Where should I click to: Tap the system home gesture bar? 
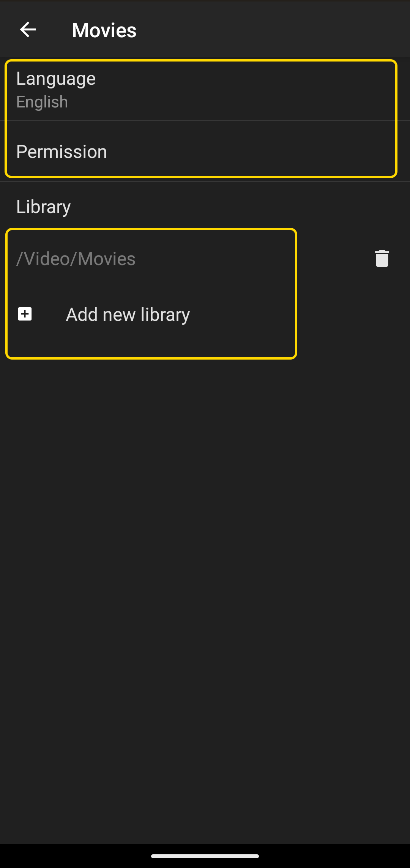pyautogui.click(x=205, y=856)
